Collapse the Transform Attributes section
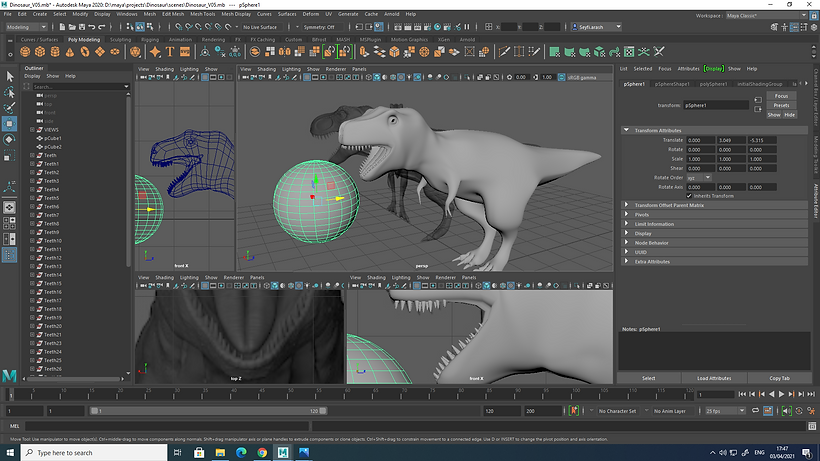 coord(626,130)
